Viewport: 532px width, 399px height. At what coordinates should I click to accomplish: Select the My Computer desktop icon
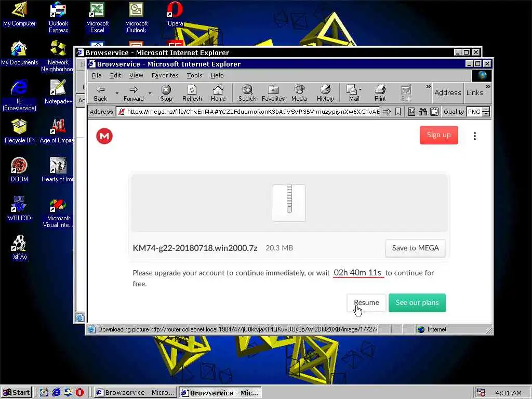coord(19,14)
